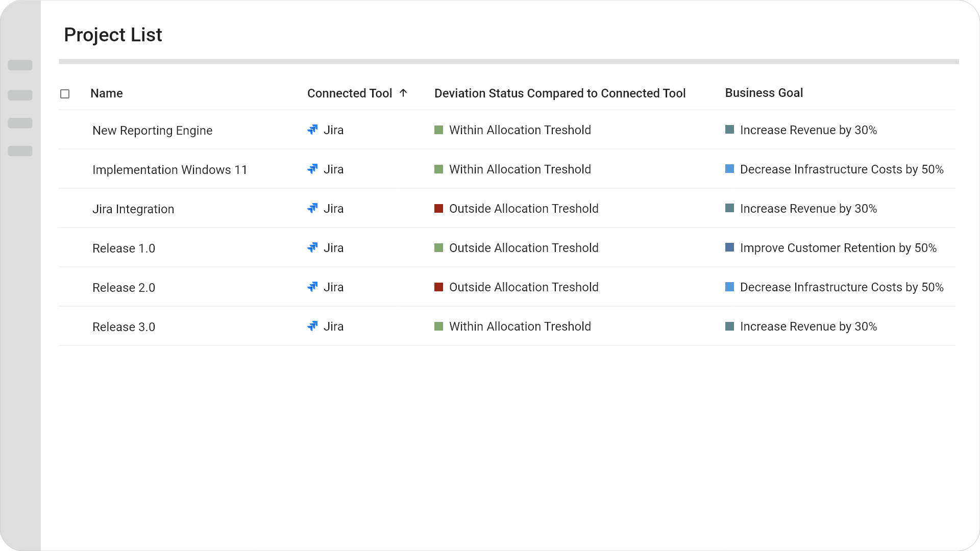Sort by the Connected Tool column header

coord(350,93)
